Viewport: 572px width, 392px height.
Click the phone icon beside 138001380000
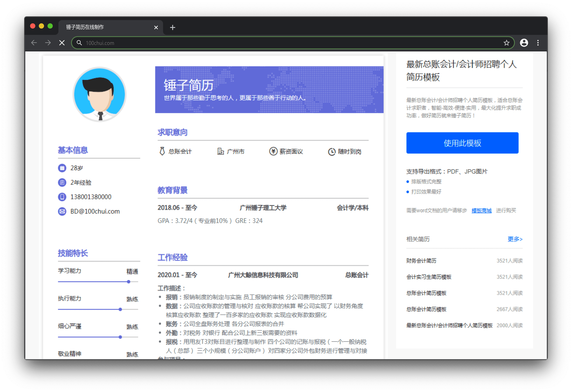62,197
